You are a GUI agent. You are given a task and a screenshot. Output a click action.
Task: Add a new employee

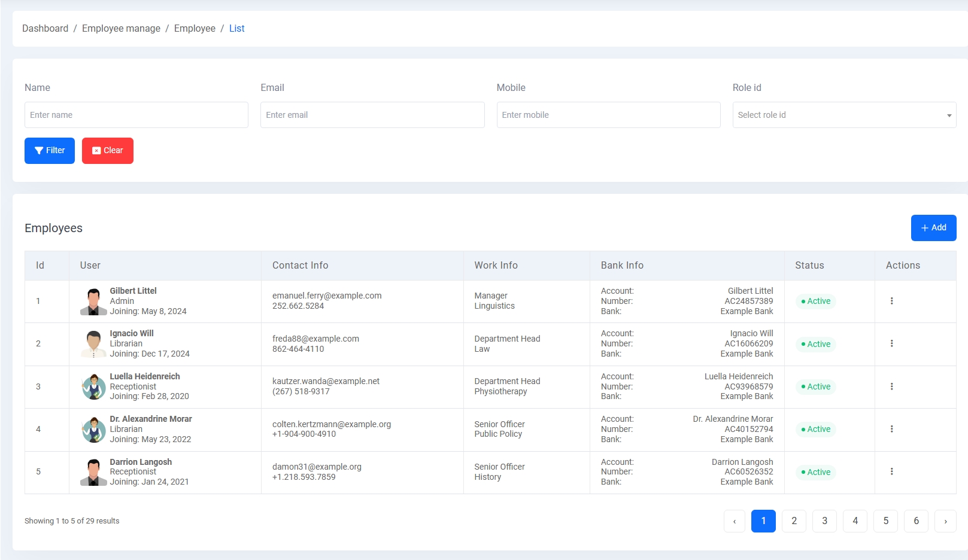click(x=933, y=228)
